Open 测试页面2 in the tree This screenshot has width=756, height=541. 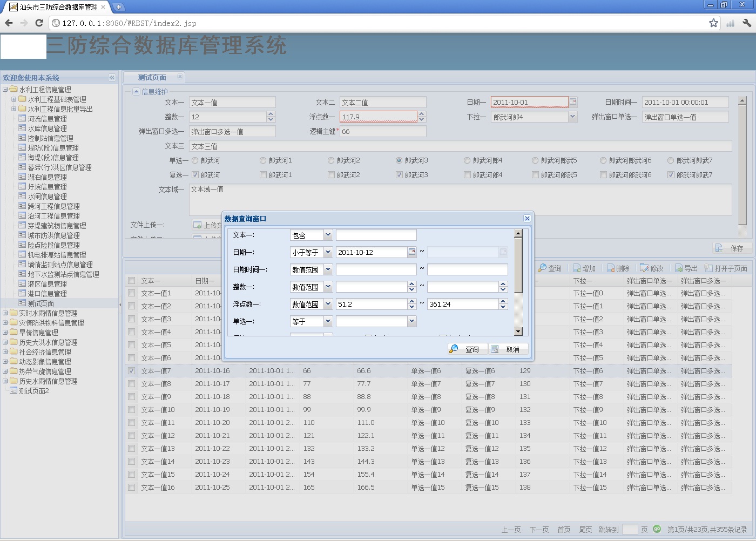[34, 391]
